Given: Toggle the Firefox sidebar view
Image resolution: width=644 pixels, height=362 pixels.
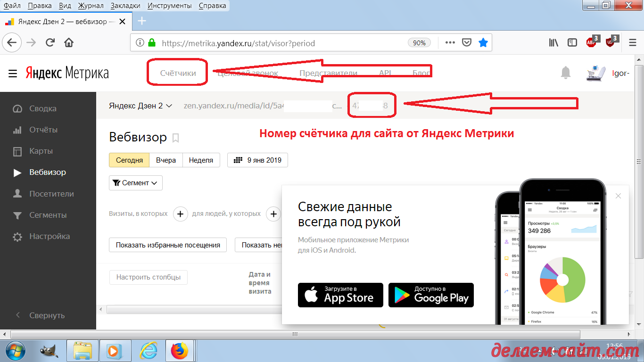Looking at the screenshot, I should pyautogui.click(x=572, y=43).
